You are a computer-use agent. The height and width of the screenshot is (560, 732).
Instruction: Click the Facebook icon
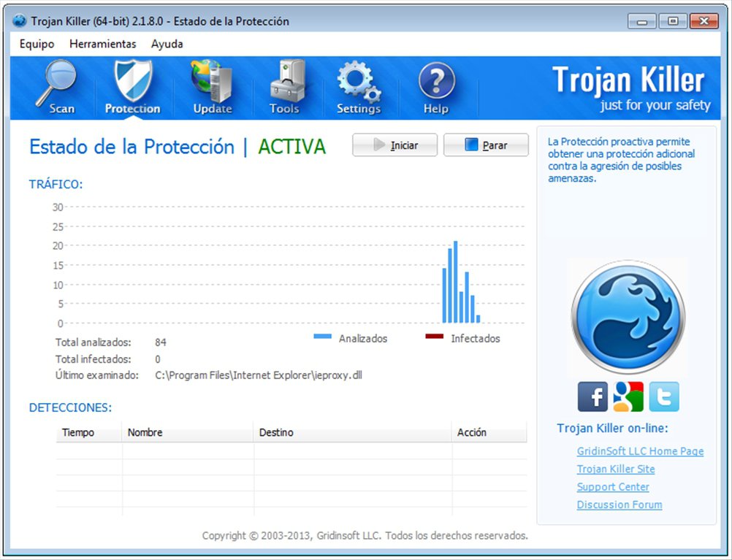[x=592, y=396]
